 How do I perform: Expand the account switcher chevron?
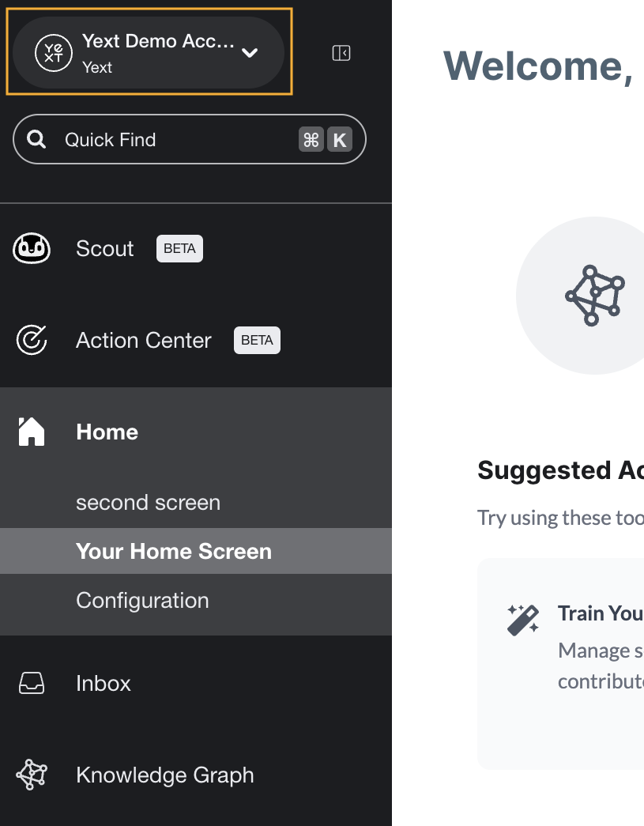(250, 53)
